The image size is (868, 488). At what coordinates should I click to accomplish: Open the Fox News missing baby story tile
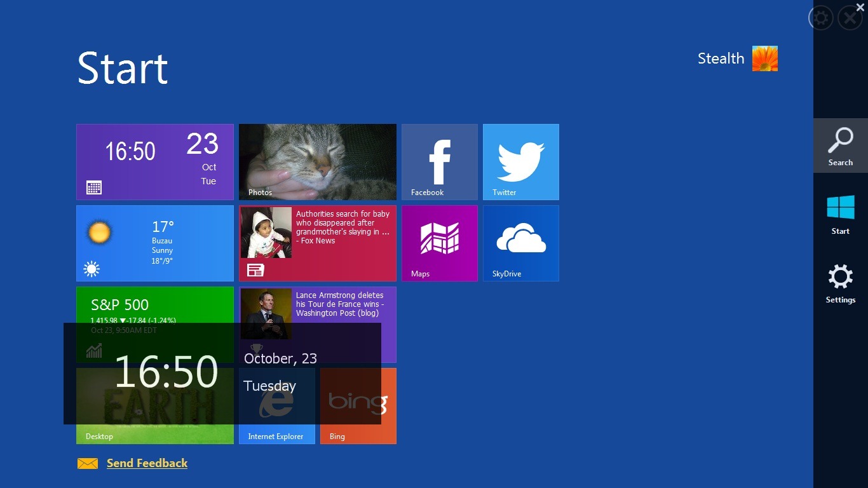click(x=318, y=243)
